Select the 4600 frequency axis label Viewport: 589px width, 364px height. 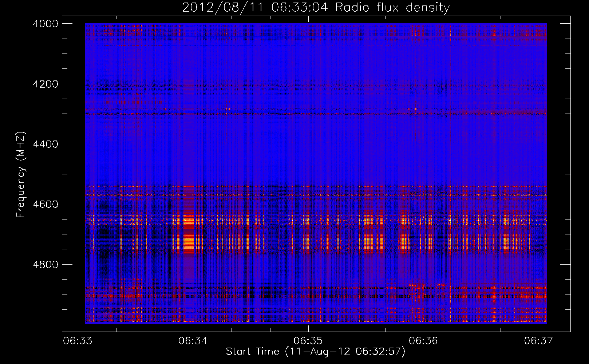[x=46, y=204]
